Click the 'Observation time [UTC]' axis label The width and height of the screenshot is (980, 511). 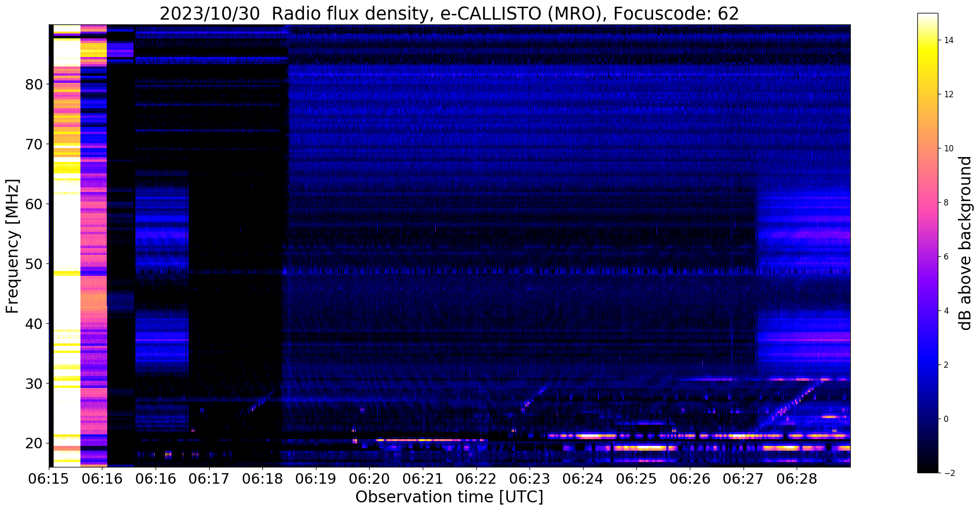tap(449, 497)
